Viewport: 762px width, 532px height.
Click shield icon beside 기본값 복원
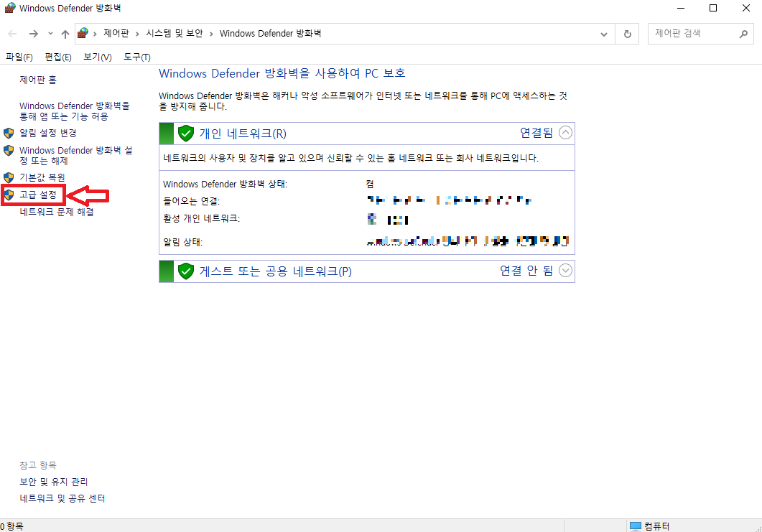(x=9, y=177)
